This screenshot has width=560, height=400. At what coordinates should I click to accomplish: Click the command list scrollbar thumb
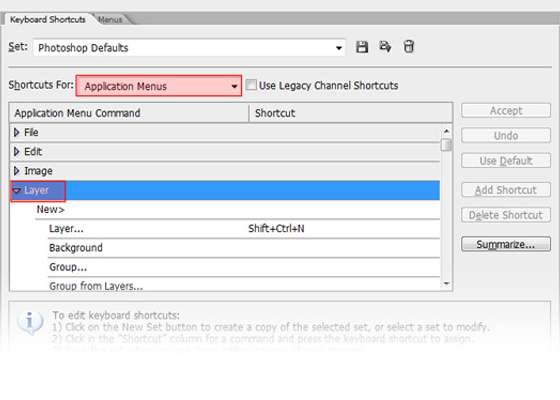(x=446, y=145)
